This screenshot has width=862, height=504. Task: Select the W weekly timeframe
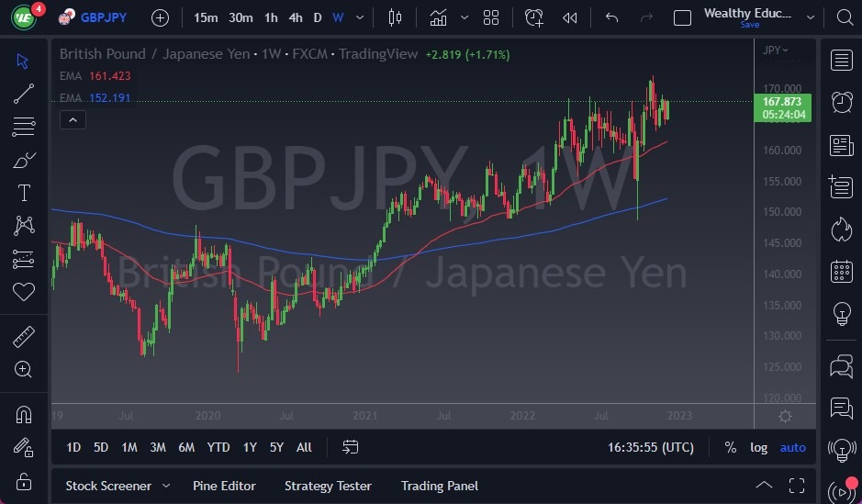click(x=338, y=17)
